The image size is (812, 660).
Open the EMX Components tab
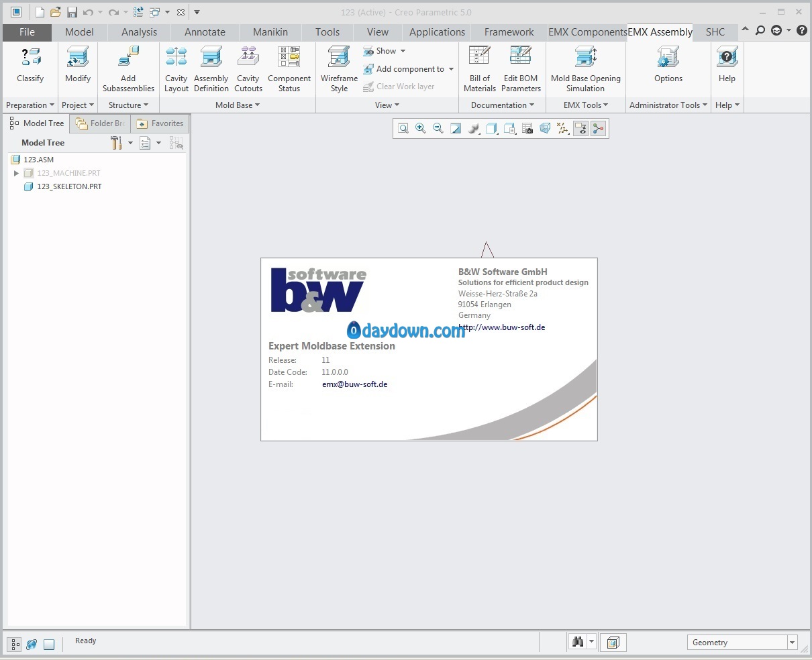tap(587, 32)
